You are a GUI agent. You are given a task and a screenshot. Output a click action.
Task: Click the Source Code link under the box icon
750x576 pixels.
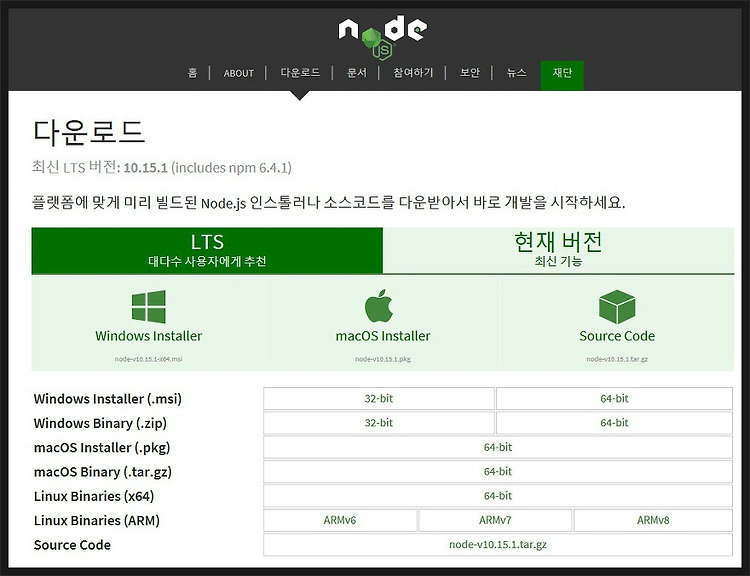[617, 336]
